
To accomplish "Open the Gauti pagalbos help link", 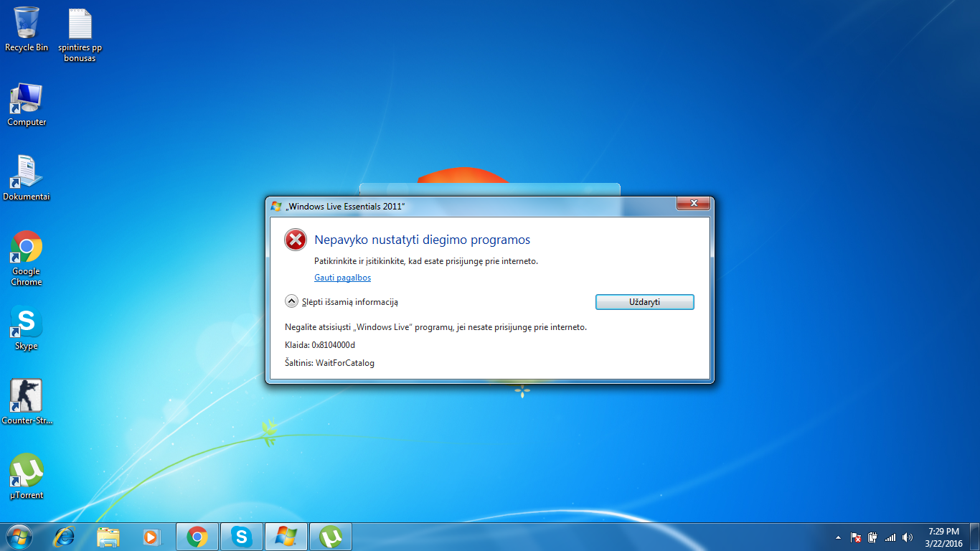I will click(x=342, y=278).
